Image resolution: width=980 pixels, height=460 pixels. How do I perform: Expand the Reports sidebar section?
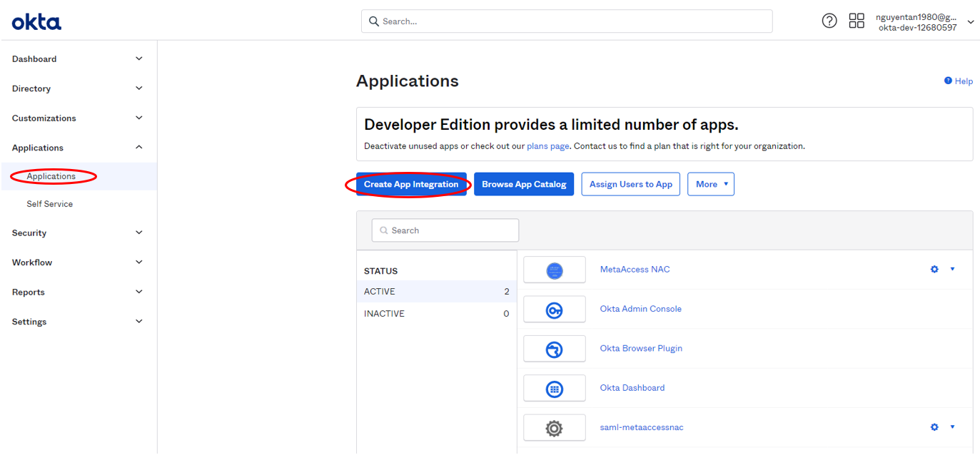(x=139, y=292)
